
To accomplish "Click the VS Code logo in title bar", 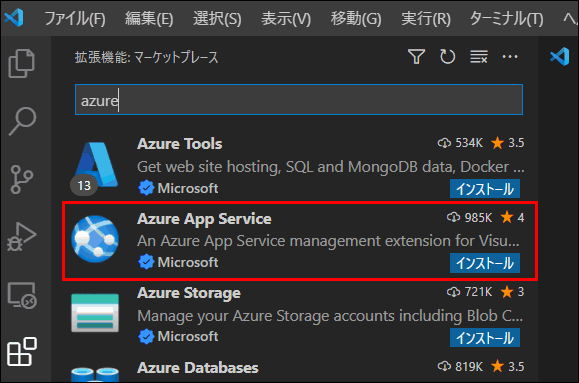I will [14, 17].
